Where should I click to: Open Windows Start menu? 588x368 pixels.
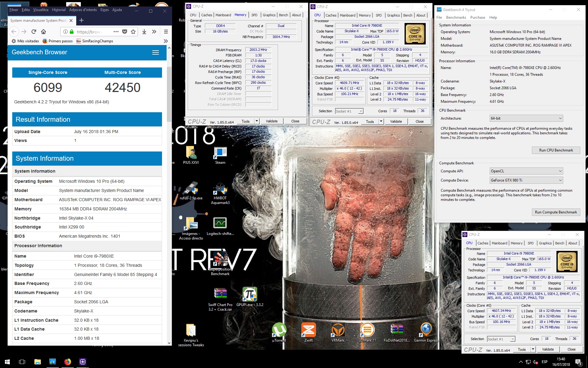(7, 362)
